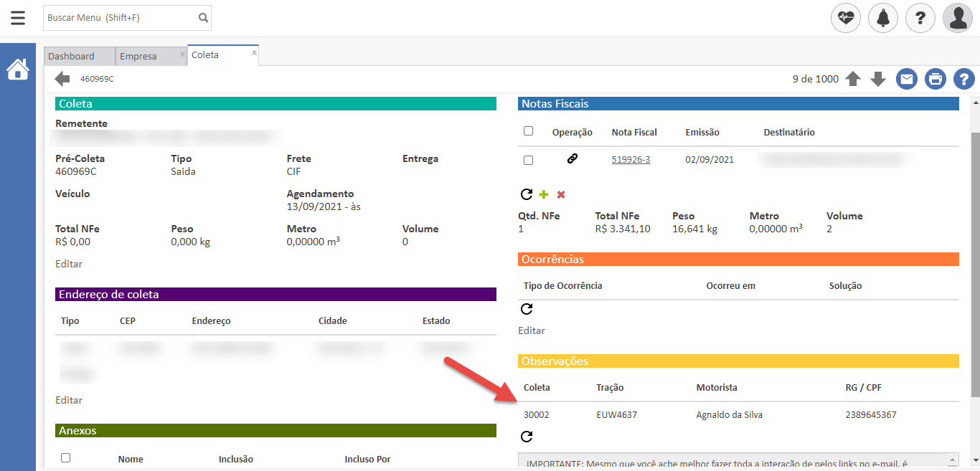Check the select-all box in Notas Fiscais
The image size is (980, 471).
[x=529, y=131]
